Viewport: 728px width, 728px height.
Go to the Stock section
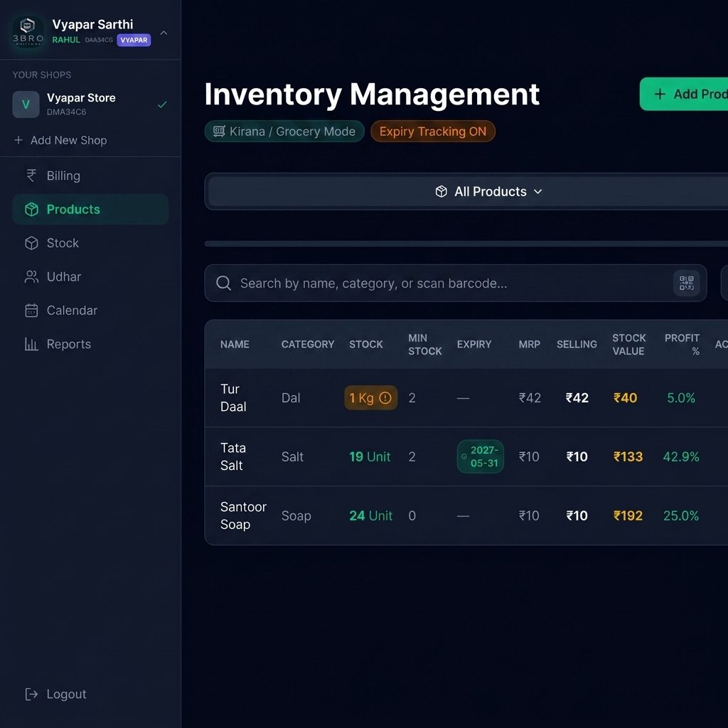[x=90, y=243]
